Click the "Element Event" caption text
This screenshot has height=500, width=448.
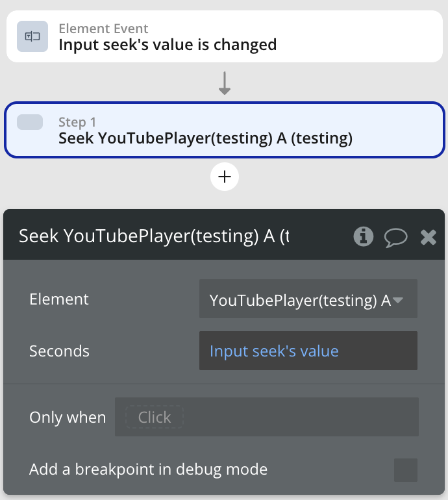point(103,29)
